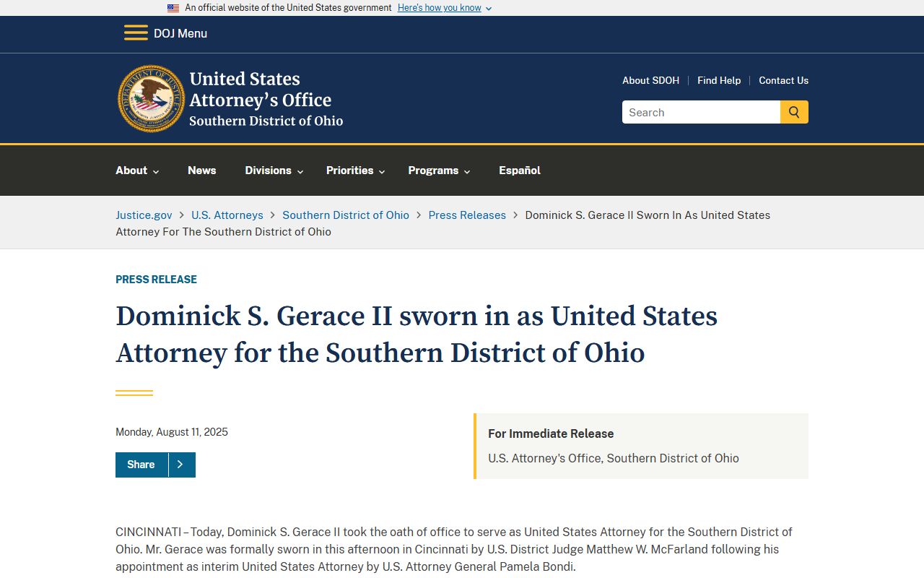Go to the News menu item
Viewport: 924px width, 578px height.
coord(202,171)
